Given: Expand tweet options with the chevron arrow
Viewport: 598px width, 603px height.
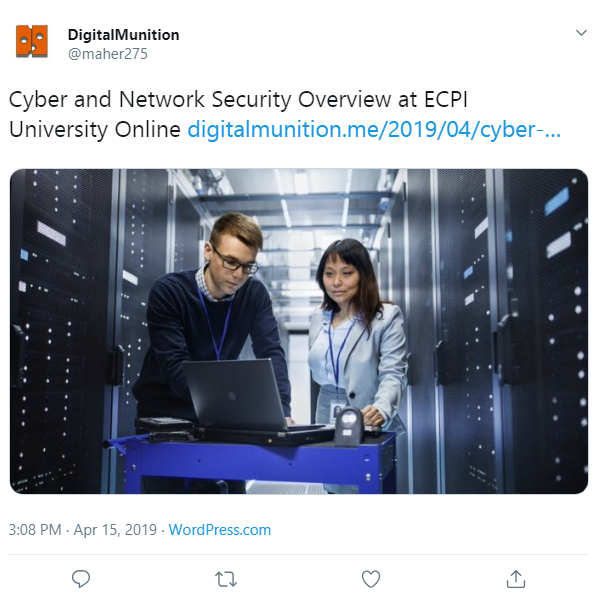Looking at the screenshot, I should coord(581,33).
